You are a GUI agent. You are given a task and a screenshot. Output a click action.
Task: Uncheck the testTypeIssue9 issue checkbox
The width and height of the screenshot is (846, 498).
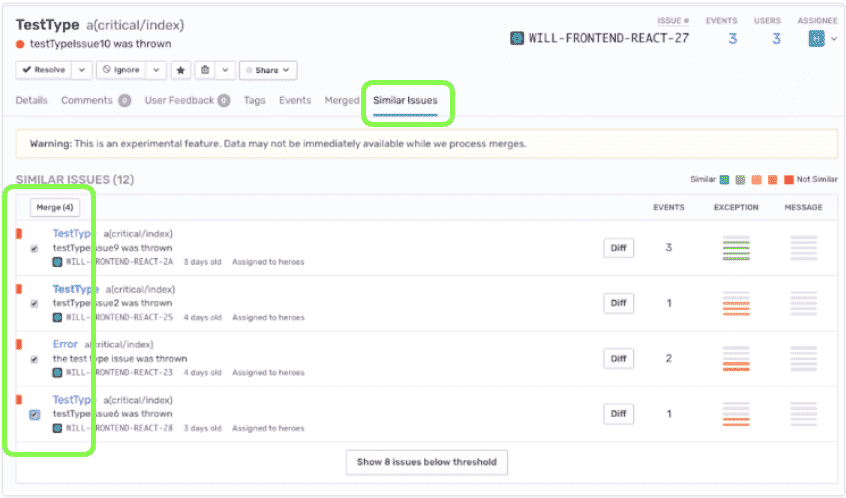pyautogui.click(x=35, y=249)
